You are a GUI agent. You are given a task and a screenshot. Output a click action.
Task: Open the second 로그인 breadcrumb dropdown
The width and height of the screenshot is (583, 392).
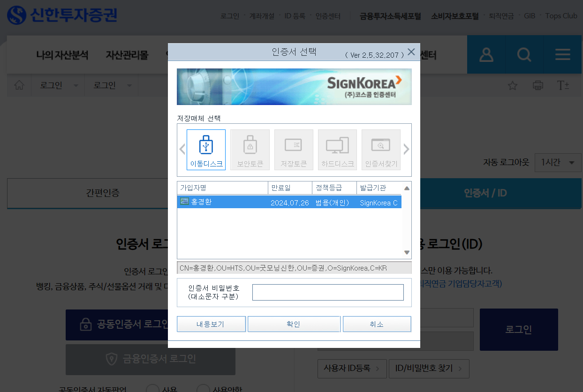point(112,85)
